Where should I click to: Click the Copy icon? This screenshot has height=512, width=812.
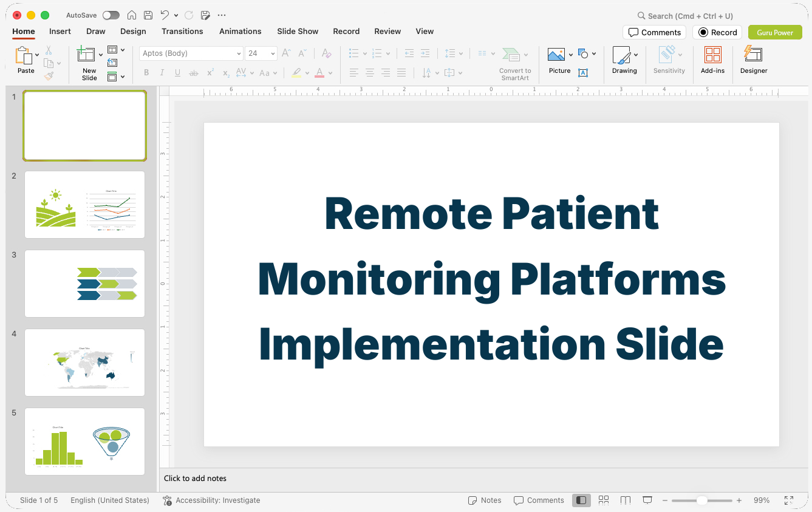(x=49, y=63)
